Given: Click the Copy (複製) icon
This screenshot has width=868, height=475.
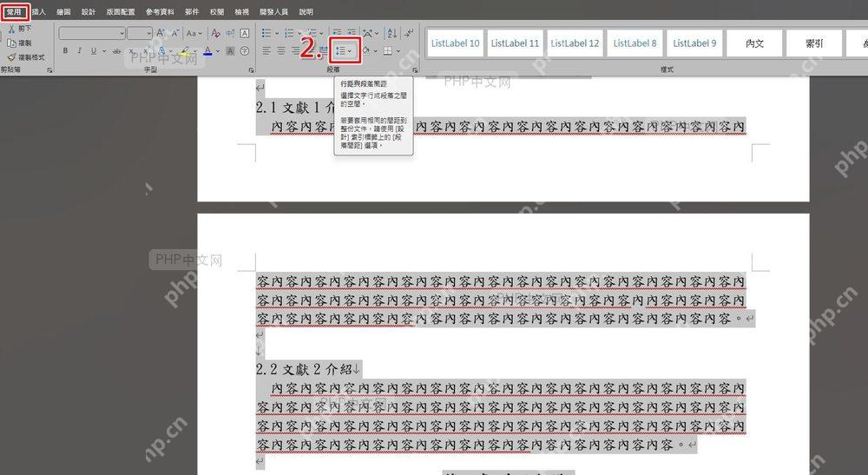Looking at the screenshot, I should (11, 43).
